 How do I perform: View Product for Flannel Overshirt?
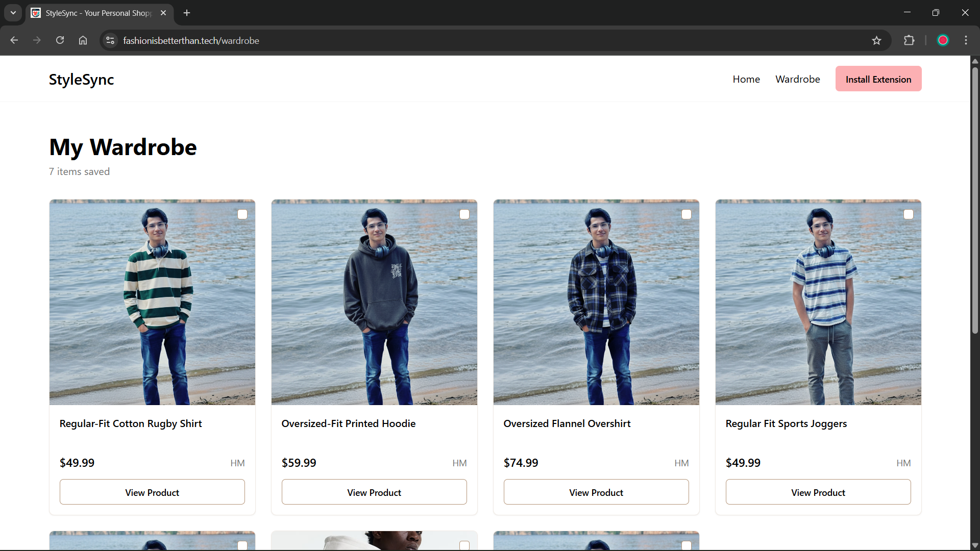click(x=596, y=492)
